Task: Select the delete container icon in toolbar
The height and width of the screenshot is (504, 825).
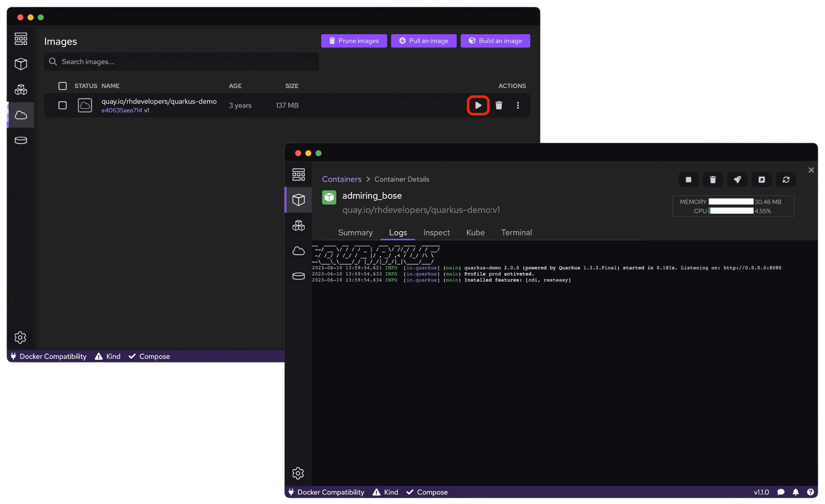Action: coord(713,179)
